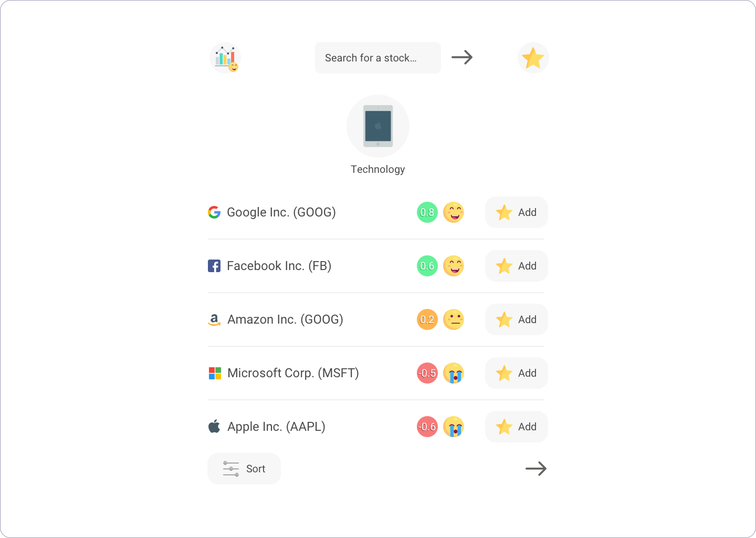Open the Sort options

pos(244,469)
